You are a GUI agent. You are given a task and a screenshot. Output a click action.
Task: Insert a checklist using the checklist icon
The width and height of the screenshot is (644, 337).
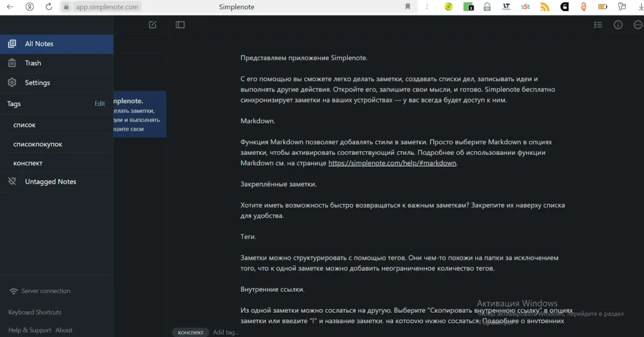click(598, 25)
